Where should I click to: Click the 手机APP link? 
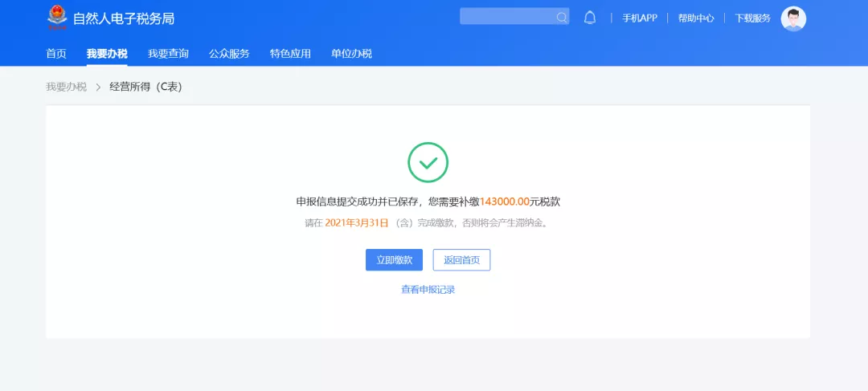(640, 18)
